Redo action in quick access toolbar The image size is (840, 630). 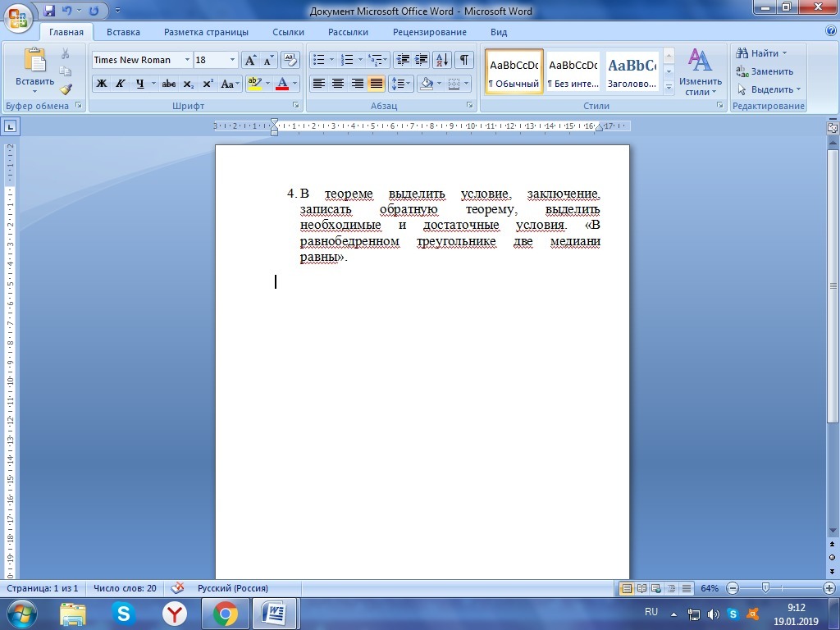tap(94, 10)
